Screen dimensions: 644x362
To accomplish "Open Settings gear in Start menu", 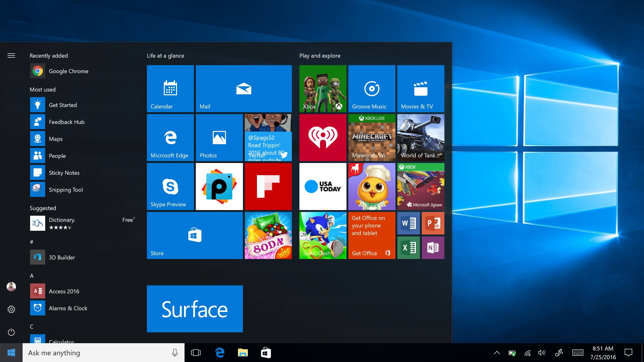I will click(x=11, y=309).
